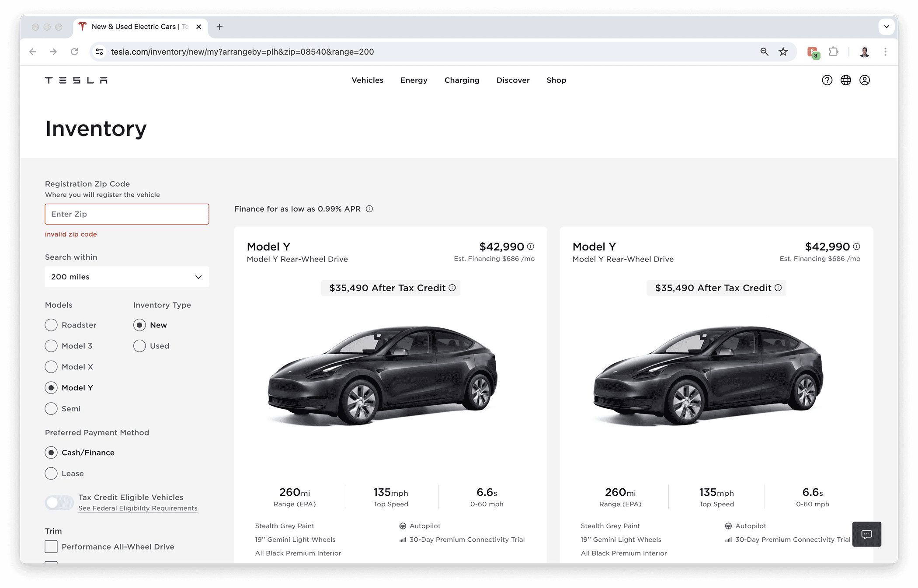Click second card's Model Y title
The image size is (918, 588).
[594, 247]
